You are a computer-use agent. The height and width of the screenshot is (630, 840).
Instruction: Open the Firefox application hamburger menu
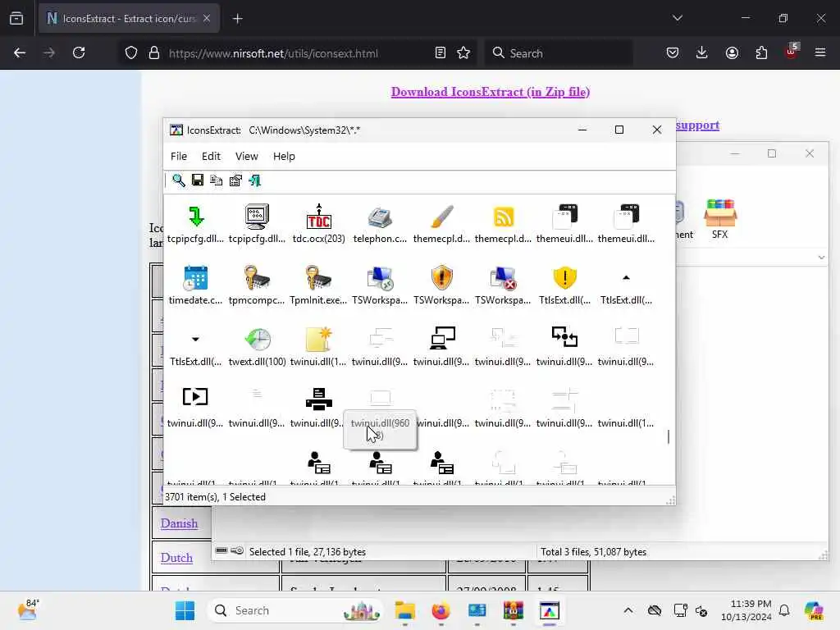click(819, 52)
